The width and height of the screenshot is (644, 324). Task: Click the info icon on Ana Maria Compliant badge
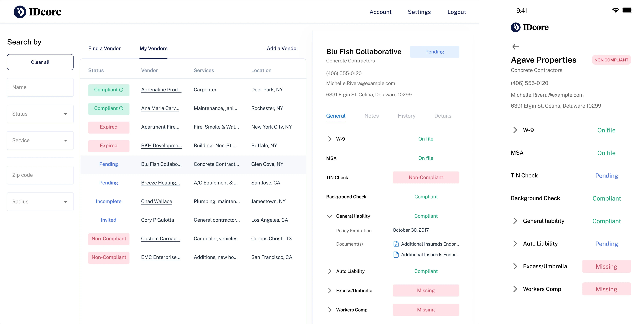tap(121, 108)
